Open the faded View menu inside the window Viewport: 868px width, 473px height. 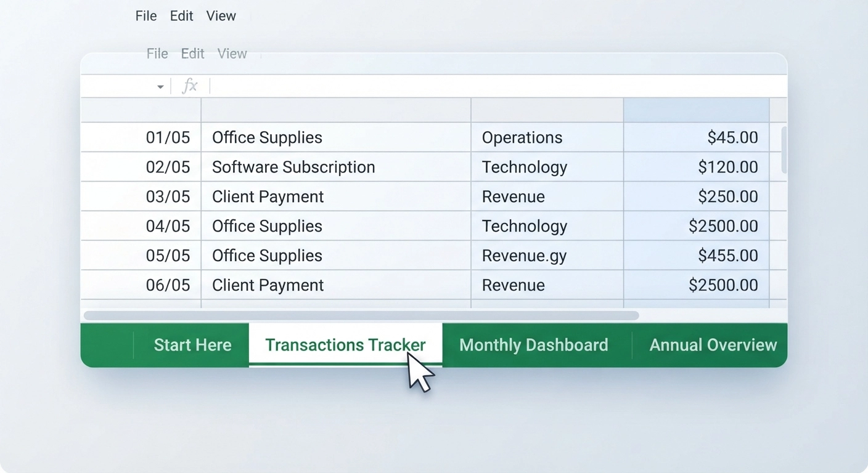click(232, 54)
